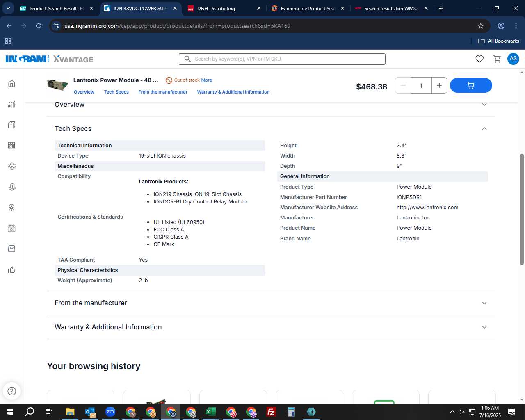Image resolution: width=525 pixels, height=420 pixels.
Task: Select the manufacturer part number IONPSDR1
Action: [x=409, y=197]
